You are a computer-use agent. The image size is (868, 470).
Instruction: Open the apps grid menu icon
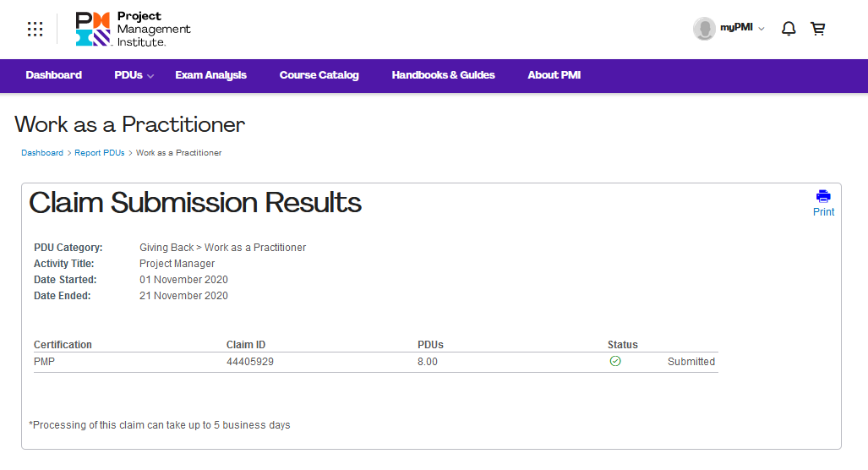[x=35, y=29]
